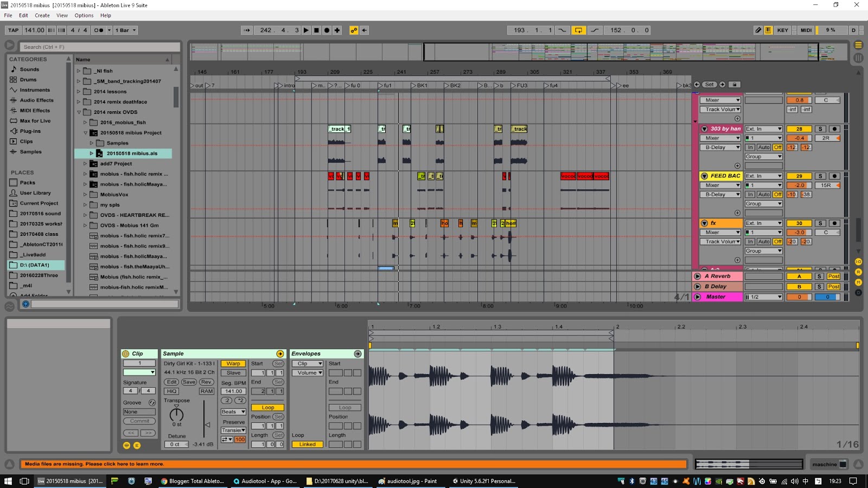Click the Previous Locator arrow
This screenshot has height=488, width=868.
pos(697,85)
